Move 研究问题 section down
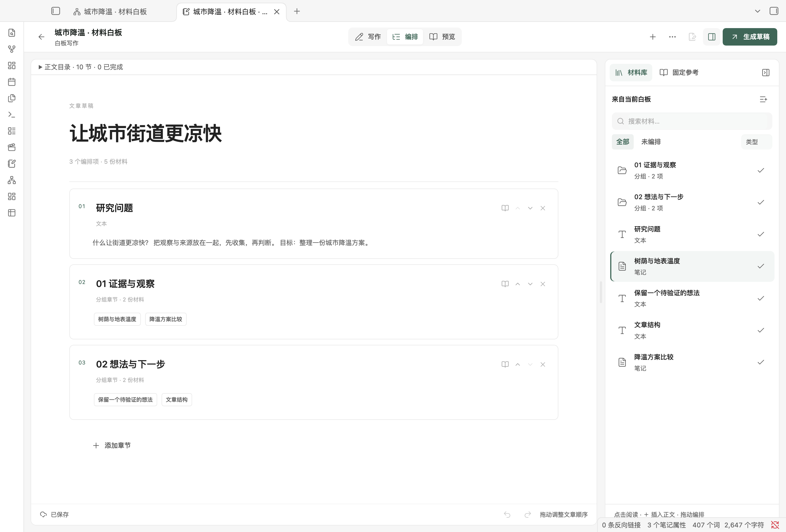The image size is (786, 532). click(530, 208)
